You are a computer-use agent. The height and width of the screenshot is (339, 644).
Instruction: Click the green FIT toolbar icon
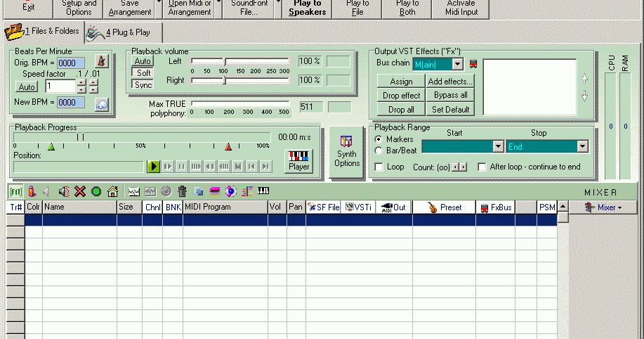point(15,191)
